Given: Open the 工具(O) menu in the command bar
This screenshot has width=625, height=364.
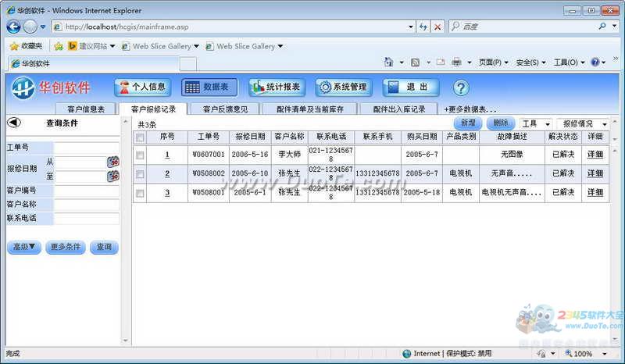Looking at the screenshot, I should coord(569,62).
